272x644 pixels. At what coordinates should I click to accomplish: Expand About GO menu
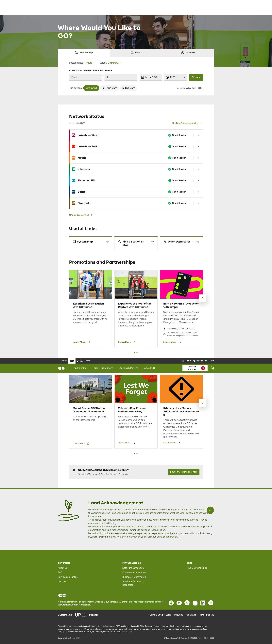pyautogui.click(x=148, y=368)
